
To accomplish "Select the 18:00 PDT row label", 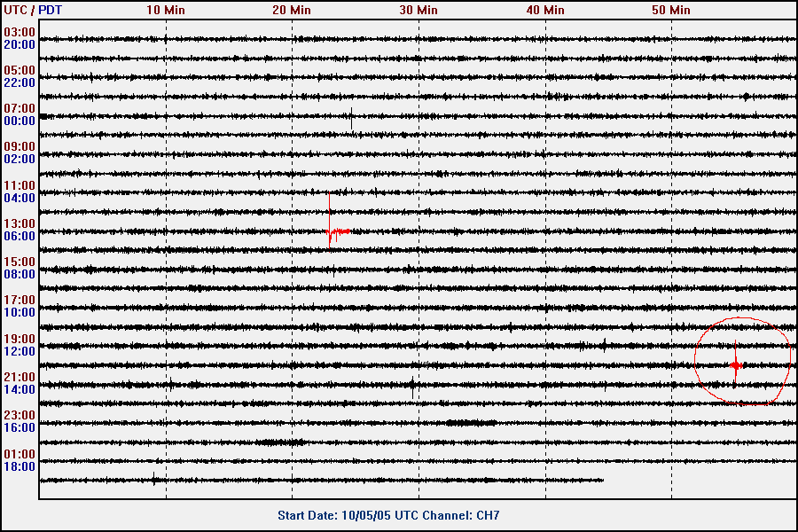I will click(20, 466).
